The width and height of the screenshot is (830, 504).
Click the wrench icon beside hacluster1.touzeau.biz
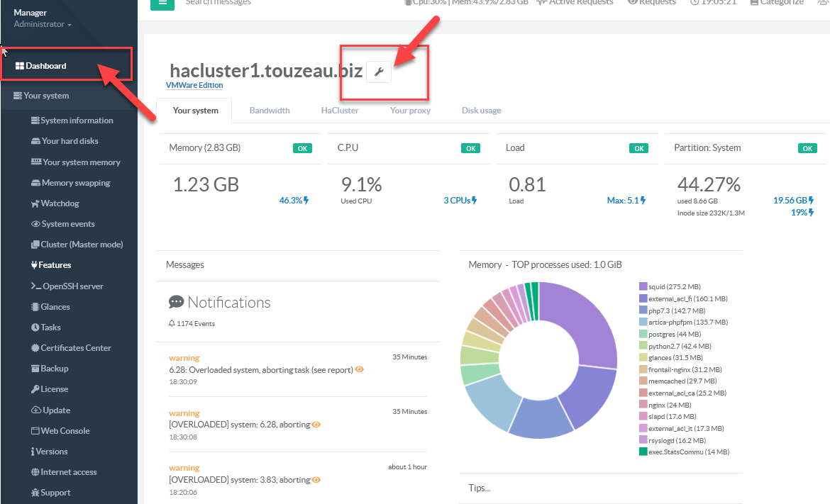379,72
